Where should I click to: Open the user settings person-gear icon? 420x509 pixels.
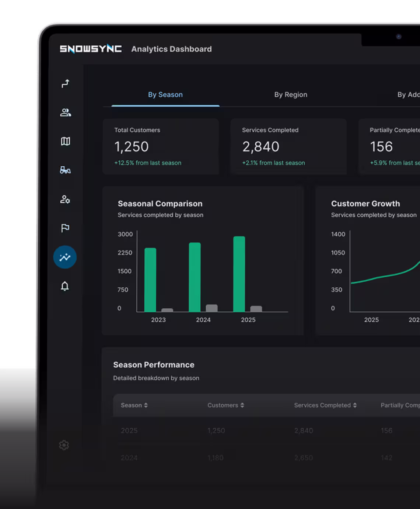coord(65,199)
